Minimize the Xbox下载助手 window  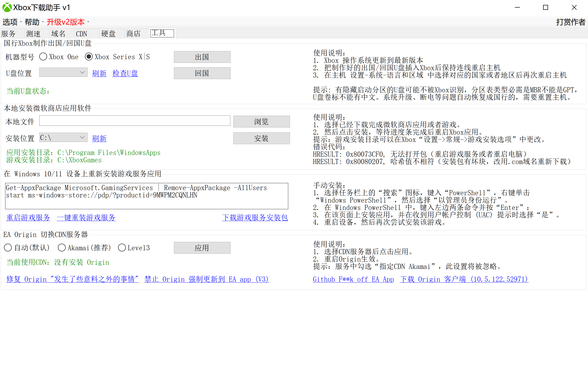point(517,7)
